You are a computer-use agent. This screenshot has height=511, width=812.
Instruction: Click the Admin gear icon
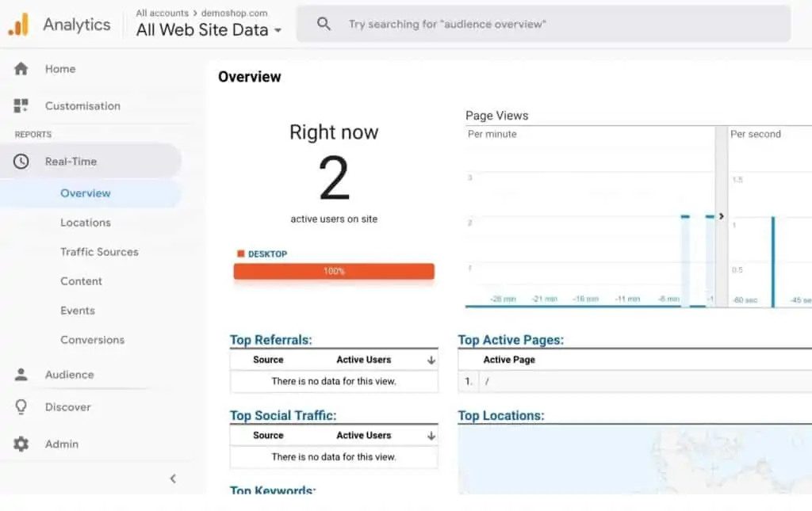22,444
